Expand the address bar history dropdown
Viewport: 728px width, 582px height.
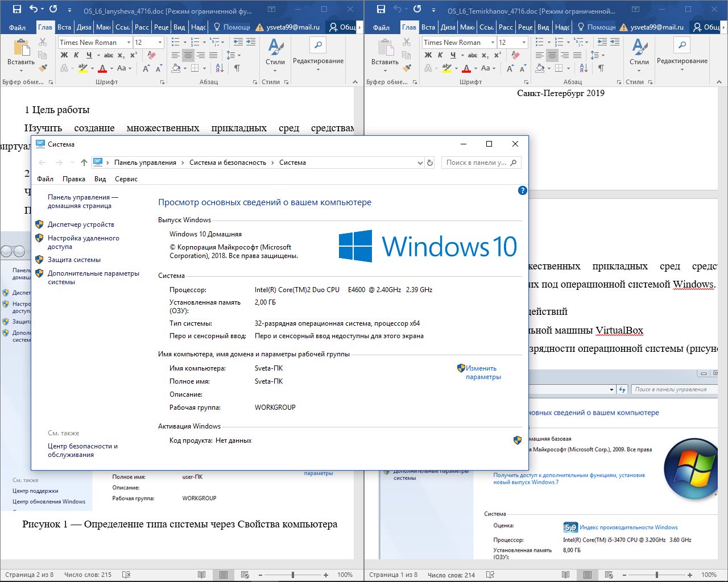pos(420,163)
